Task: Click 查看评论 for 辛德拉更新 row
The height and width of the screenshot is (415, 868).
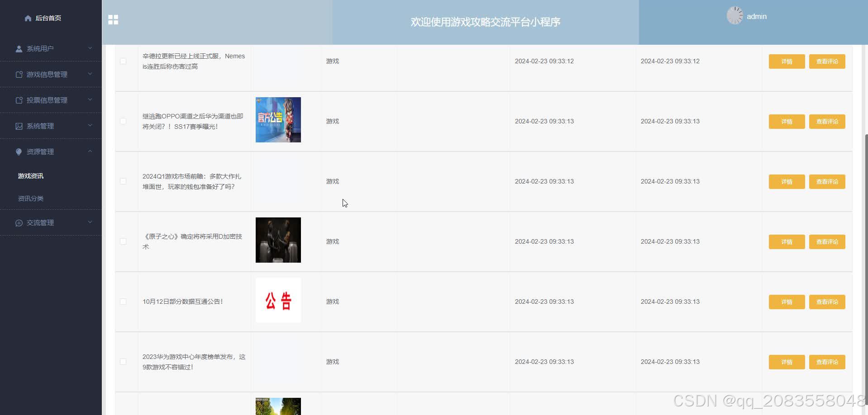Action: coord(827,61)
